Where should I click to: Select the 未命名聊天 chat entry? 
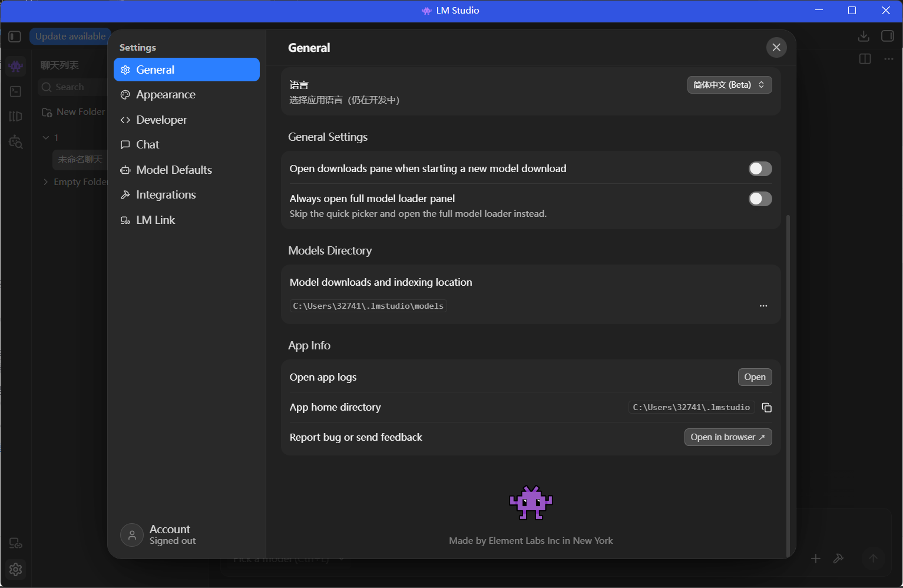(80, 160)
